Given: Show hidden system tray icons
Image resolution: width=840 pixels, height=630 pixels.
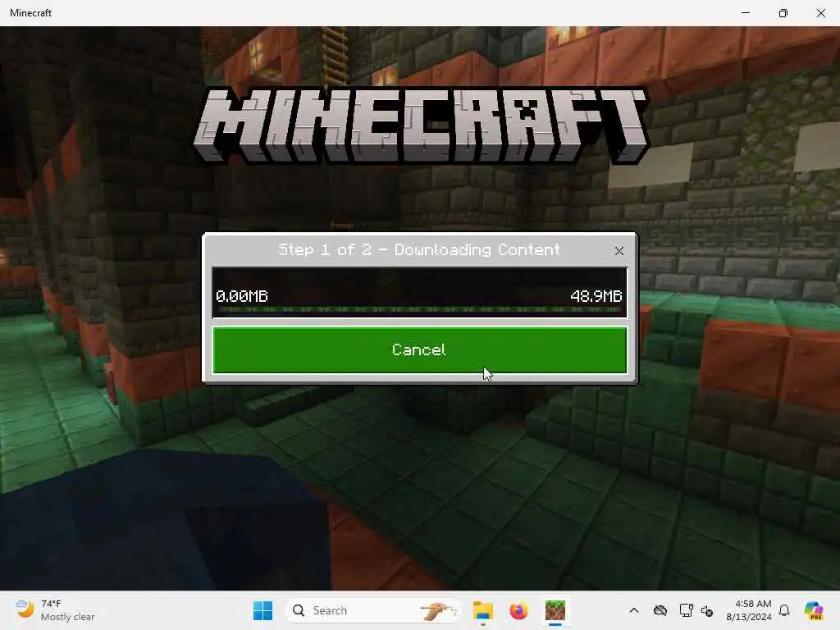Looking at the screenshot, I should [x=634, y=610].
